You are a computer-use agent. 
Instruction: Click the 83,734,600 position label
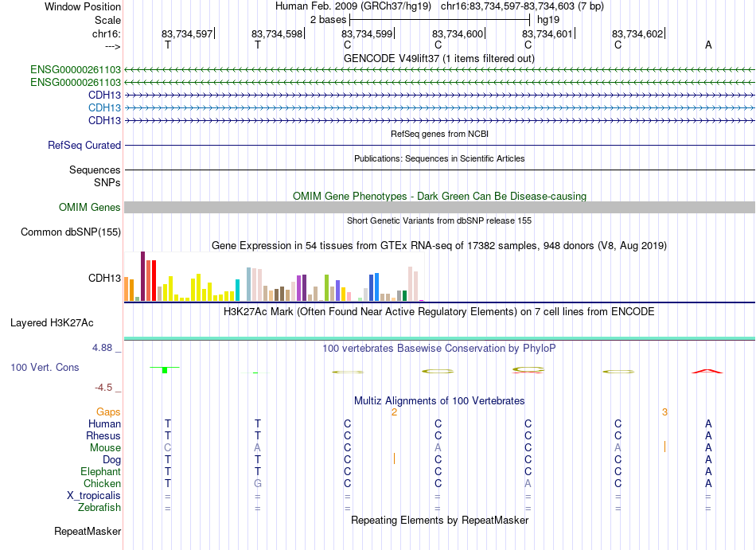pos(457,33)
